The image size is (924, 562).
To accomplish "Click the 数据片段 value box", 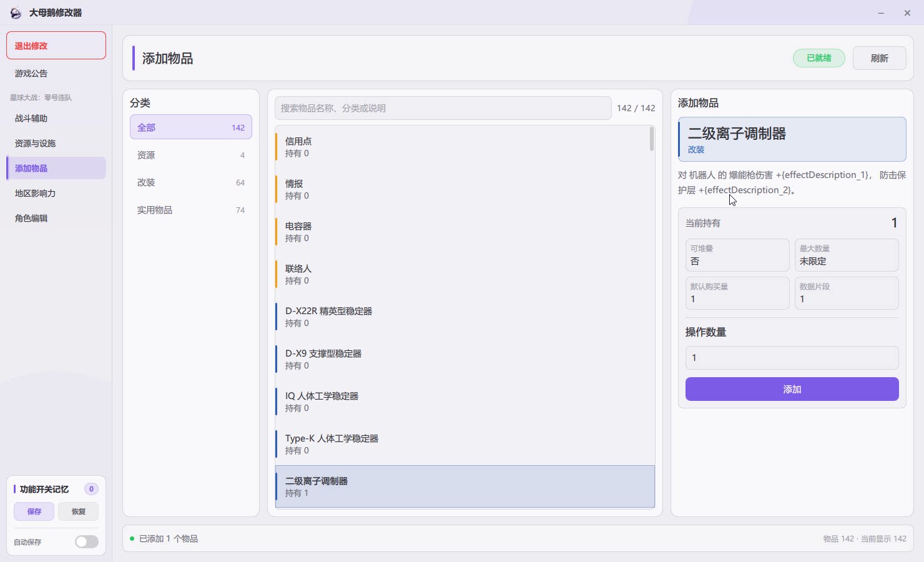I will 847,293.
